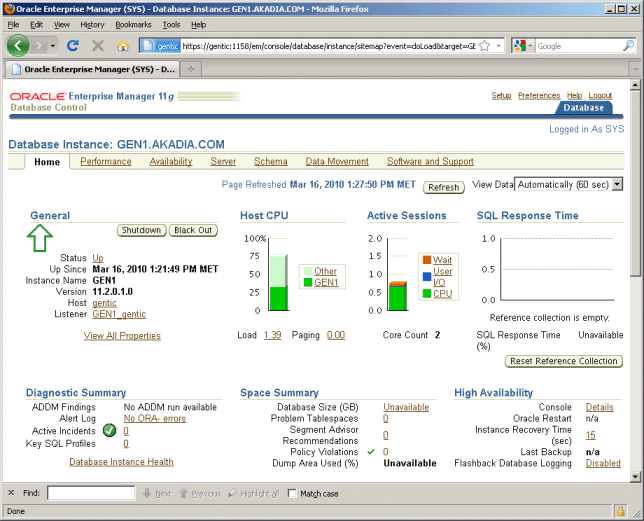
Task: Open the View Data refresh interval dropdown
Action: 569,185
